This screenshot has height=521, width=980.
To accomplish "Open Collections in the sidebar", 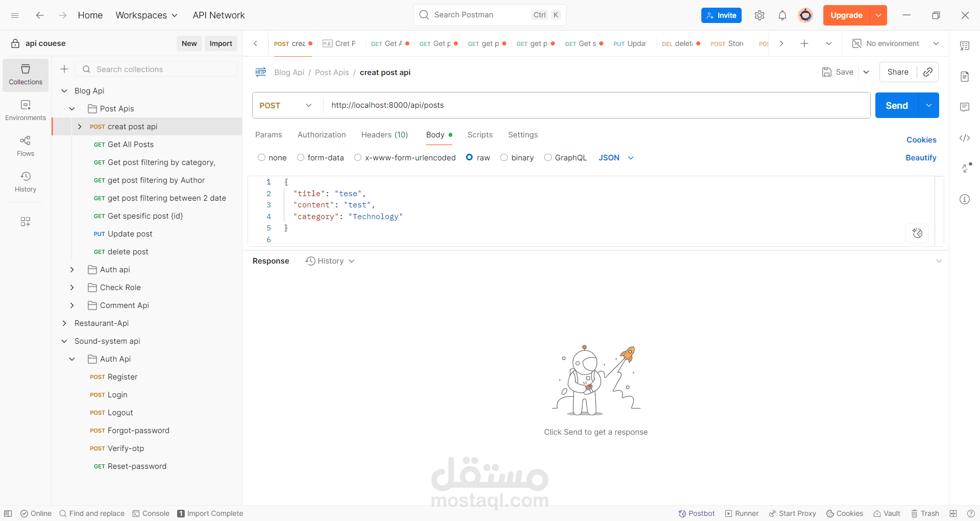I will [26, 75].
